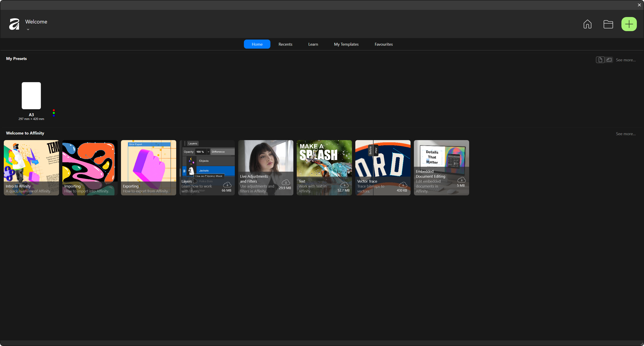Click See more in My Presets
The height and width of the screenshot is (346, 644).
click(x=625, y=60)
